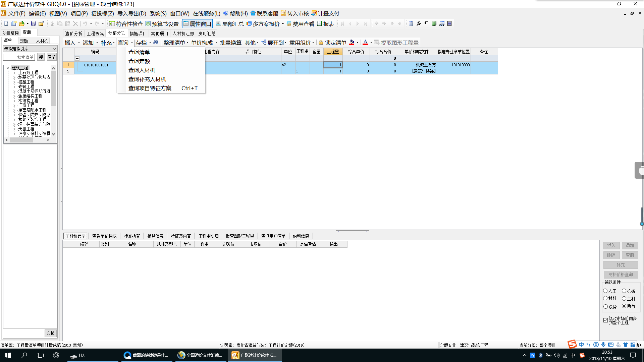Open the font color dropdown arrow
The width and height of the screenshot is (644, 362).
click(x=371, y=43)
